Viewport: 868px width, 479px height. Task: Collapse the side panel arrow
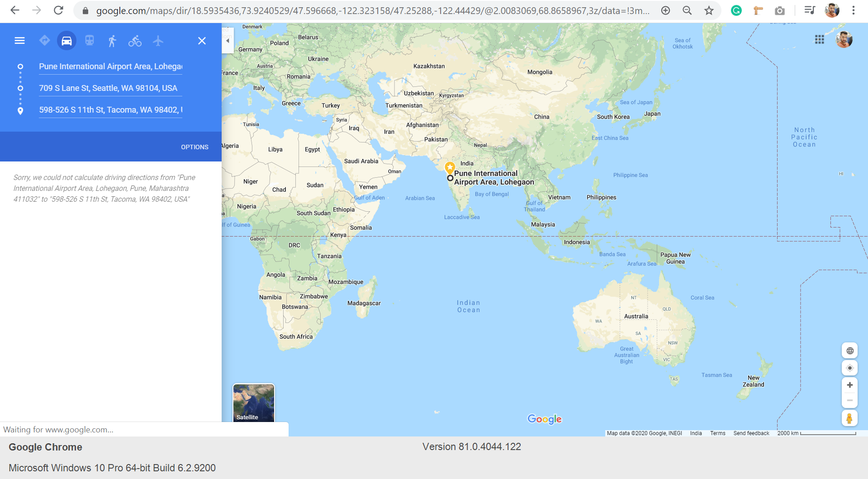click(x=228, y=41)
